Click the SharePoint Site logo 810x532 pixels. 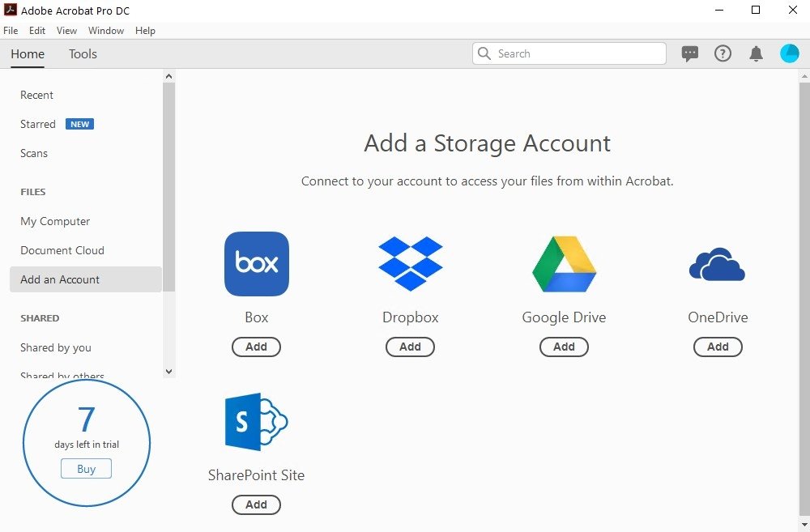tap(256, 422)
